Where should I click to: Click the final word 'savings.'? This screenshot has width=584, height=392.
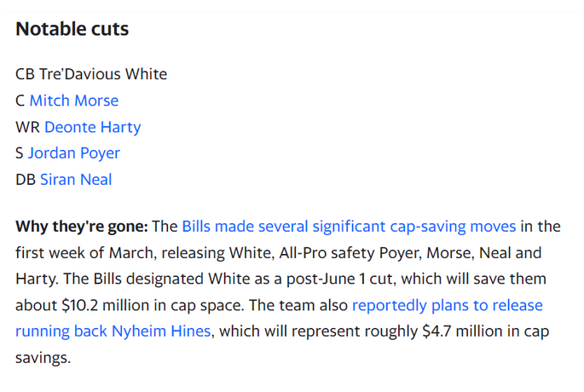pyautogui.click(x=43, y=358)
